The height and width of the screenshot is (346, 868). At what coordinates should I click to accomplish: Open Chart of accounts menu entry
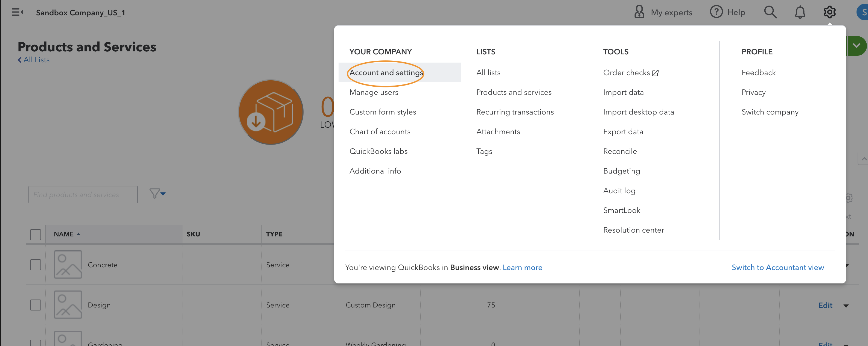(x=380, y=132)
